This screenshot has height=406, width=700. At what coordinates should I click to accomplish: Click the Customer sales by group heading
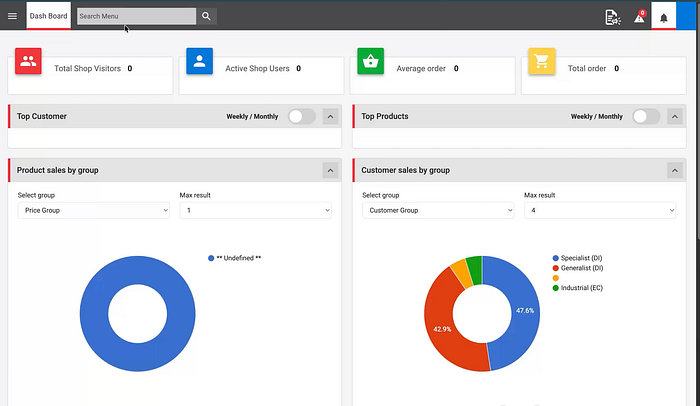pos(405,170)
